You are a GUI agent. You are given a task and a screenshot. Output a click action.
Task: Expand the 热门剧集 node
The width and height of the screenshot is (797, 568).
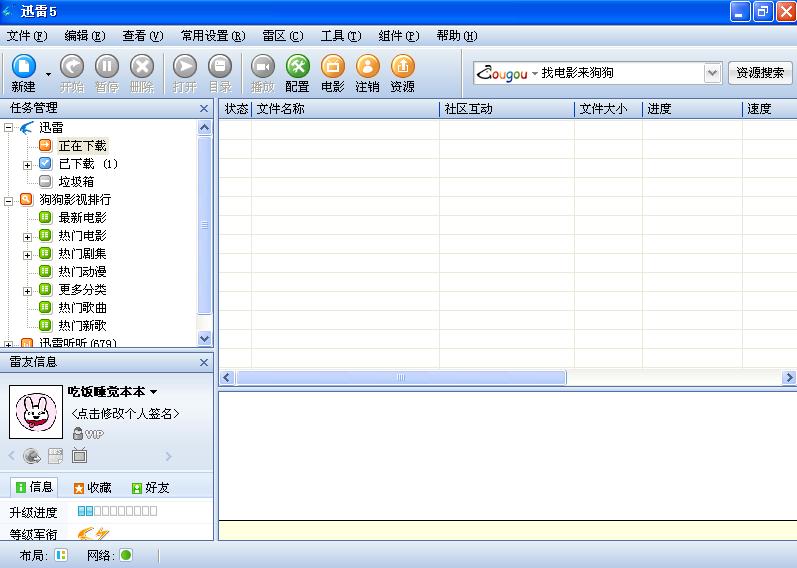coord(27,255)
